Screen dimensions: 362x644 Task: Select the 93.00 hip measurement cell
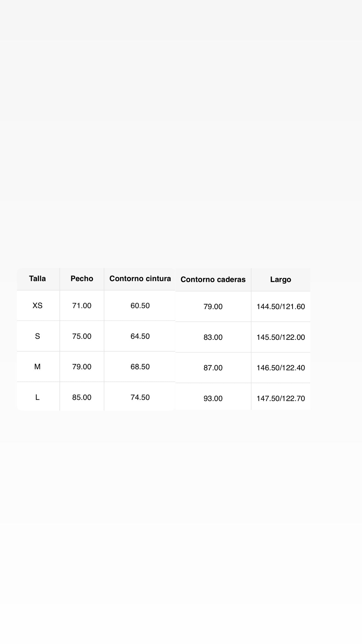point(213,398)
